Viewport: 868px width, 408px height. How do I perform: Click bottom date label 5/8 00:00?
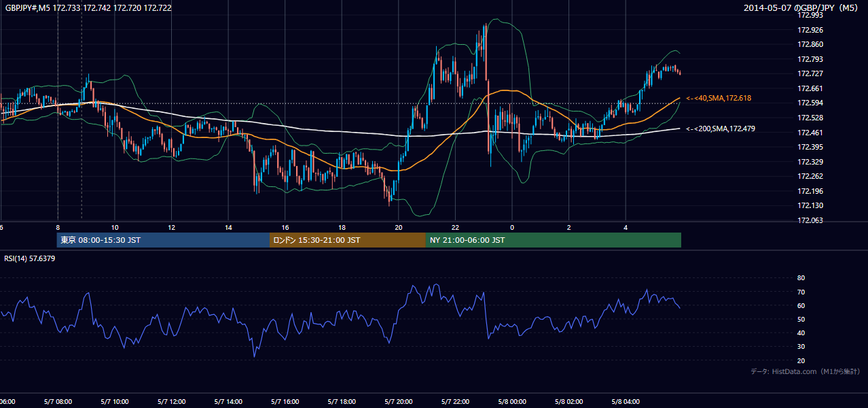point(512,402)
